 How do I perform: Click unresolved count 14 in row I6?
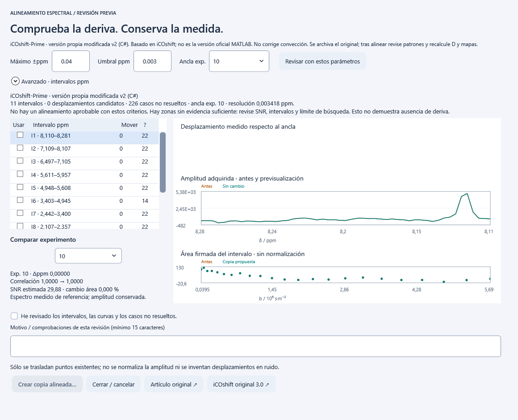pyautogui.click(x=145, y=201)
